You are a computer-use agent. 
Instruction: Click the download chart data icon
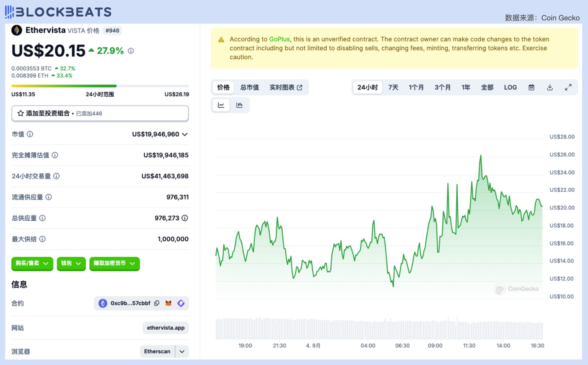[x=550, y=87]
